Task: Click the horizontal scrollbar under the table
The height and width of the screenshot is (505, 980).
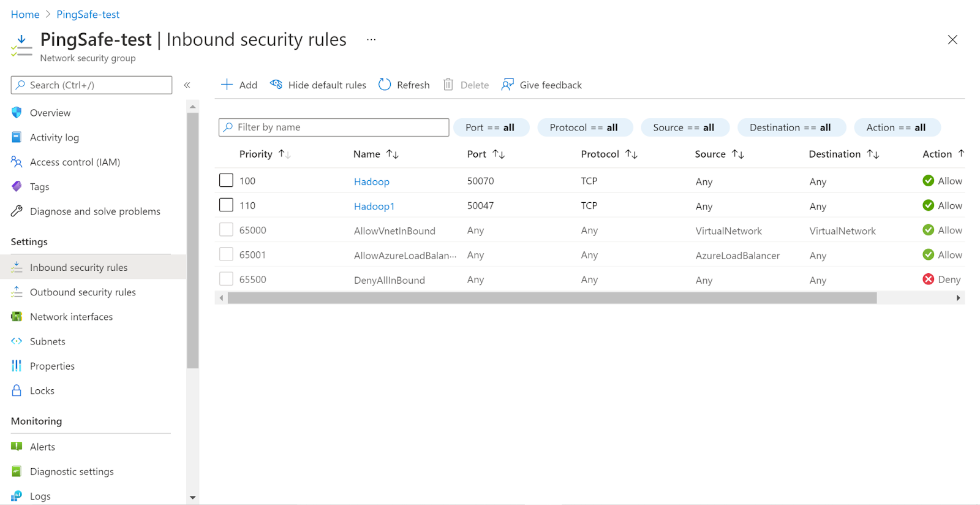Action: point(551,298)
